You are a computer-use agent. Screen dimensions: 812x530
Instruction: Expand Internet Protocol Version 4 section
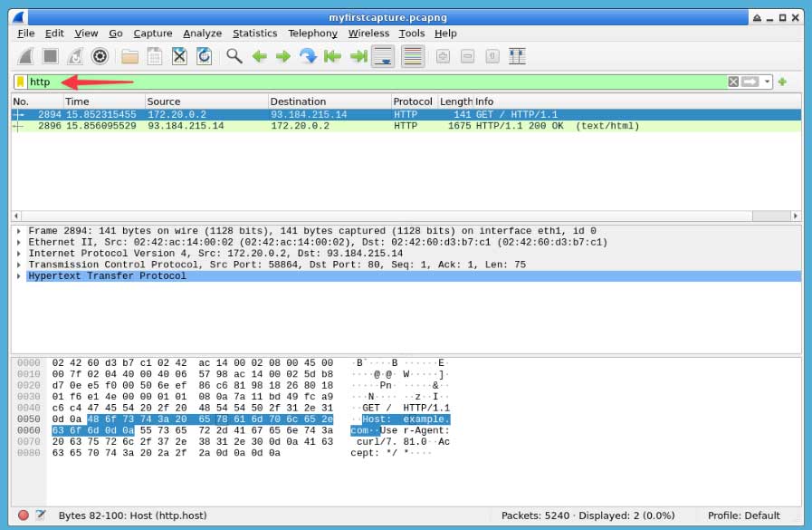point(19,254)
